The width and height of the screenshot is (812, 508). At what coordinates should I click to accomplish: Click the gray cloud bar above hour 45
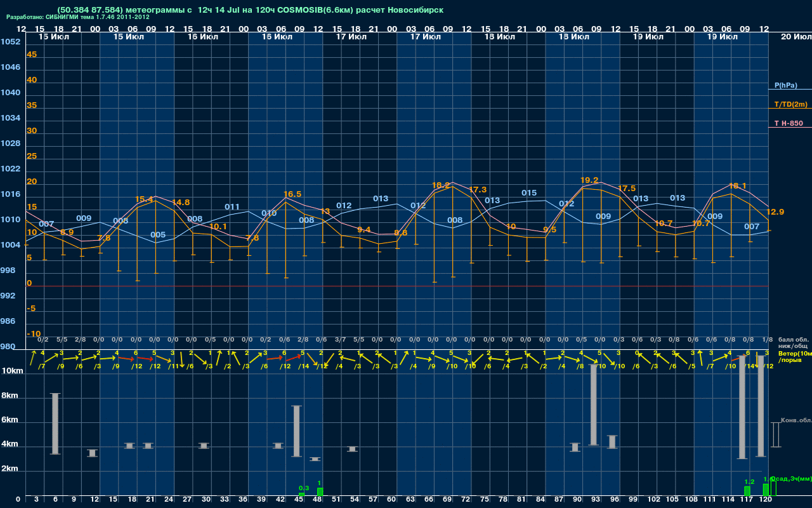pyautogui.click(x=296, y=431)
